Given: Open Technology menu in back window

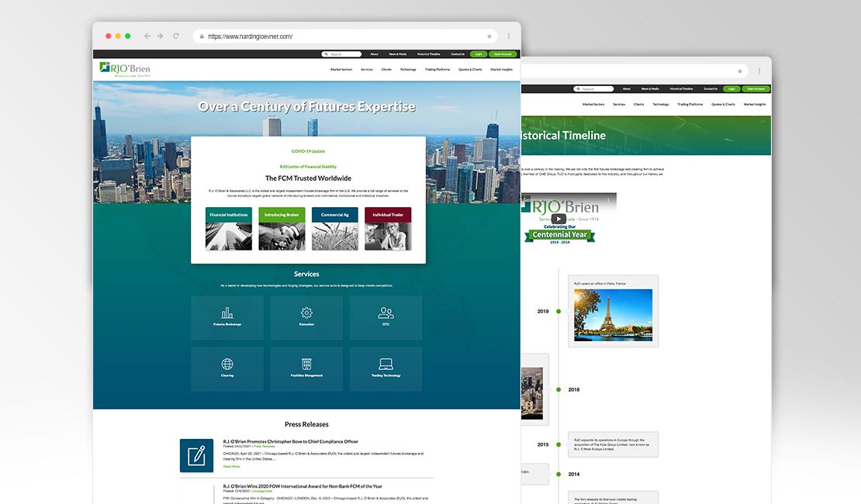Looking at the screenshot, I should click(661, 105).
